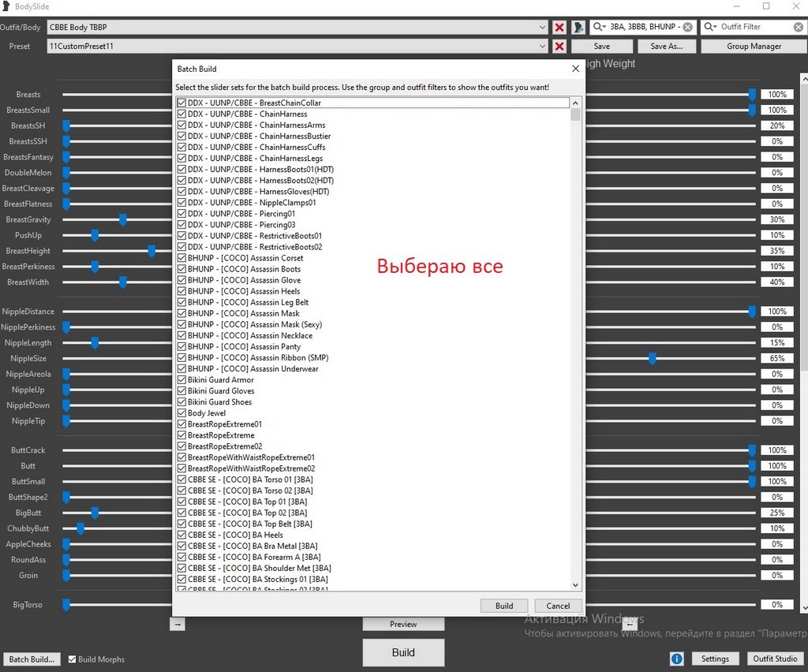Expand the Outfit/Body dropdown
This screenshot has height=672, width=808.
coord(542,28)
